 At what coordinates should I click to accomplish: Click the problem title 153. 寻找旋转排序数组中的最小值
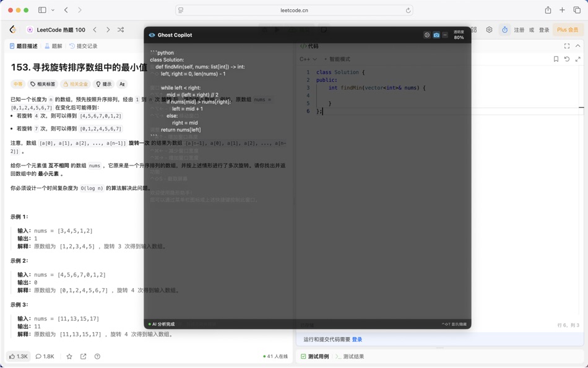[79, 67]
